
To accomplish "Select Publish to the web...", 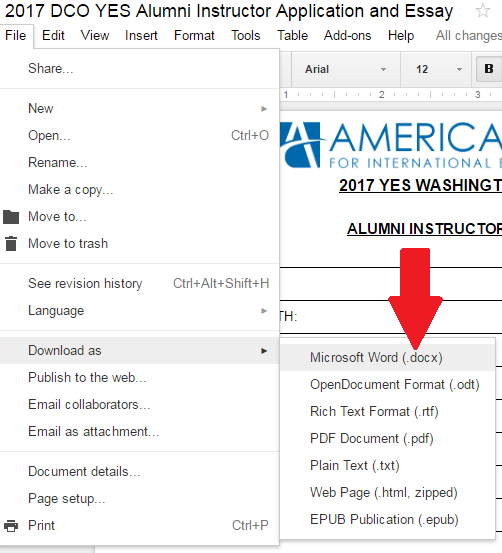I will [140, 378].
